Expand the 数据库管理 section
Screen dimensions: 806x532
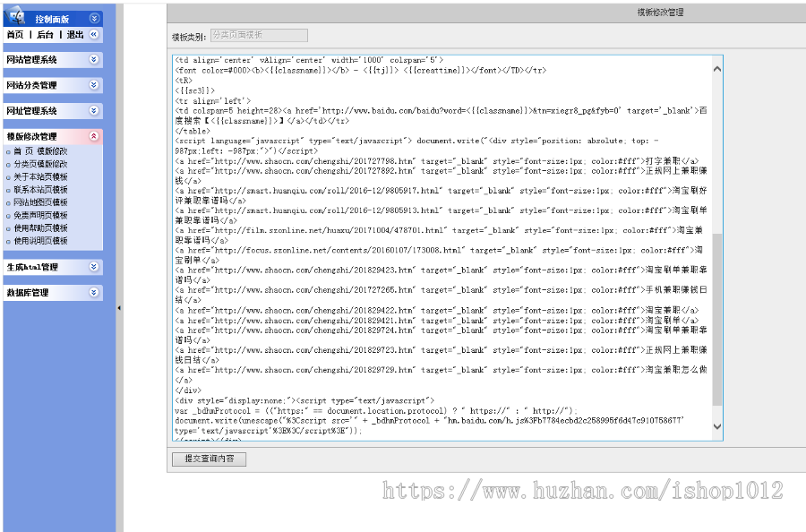pyautogui.click(x=93, y=293)
